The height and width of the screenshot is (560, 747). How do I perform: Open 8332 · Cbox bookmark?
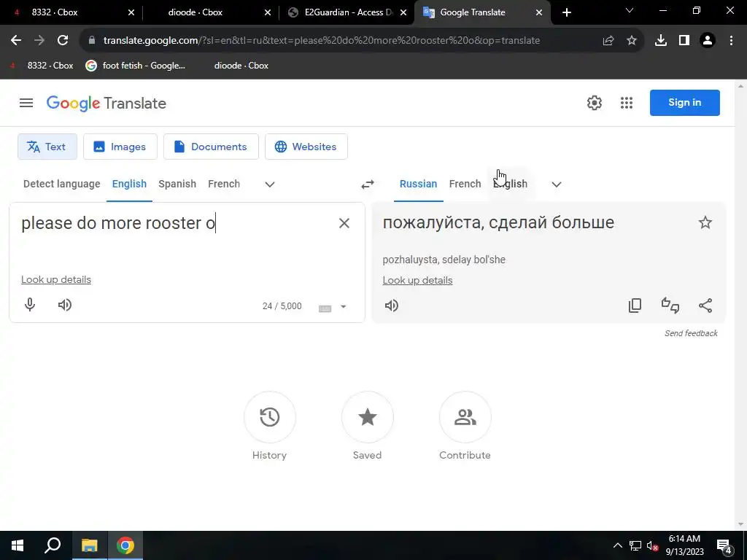(43, 66)
